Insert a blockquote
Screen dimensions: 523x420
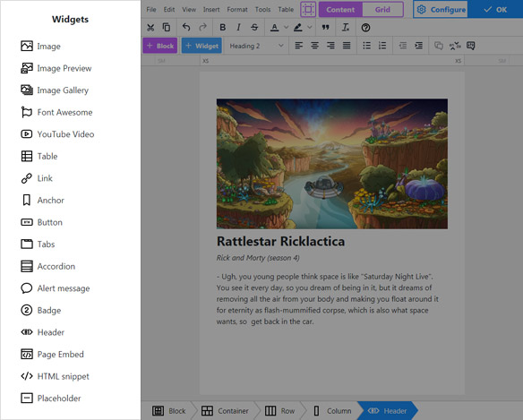(x=326, y=28)
